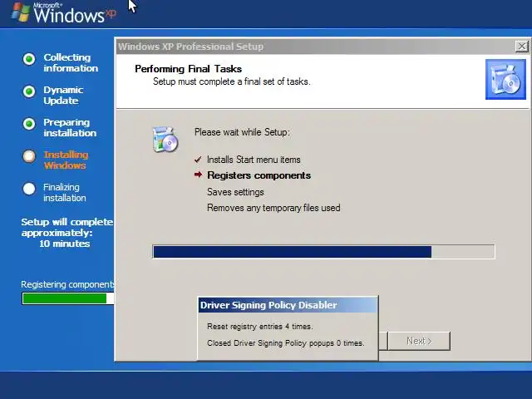The height and width of the screenshot is (399, 532).
Task: Click the 'Preparing installation' label
Action: coord(70,127)
